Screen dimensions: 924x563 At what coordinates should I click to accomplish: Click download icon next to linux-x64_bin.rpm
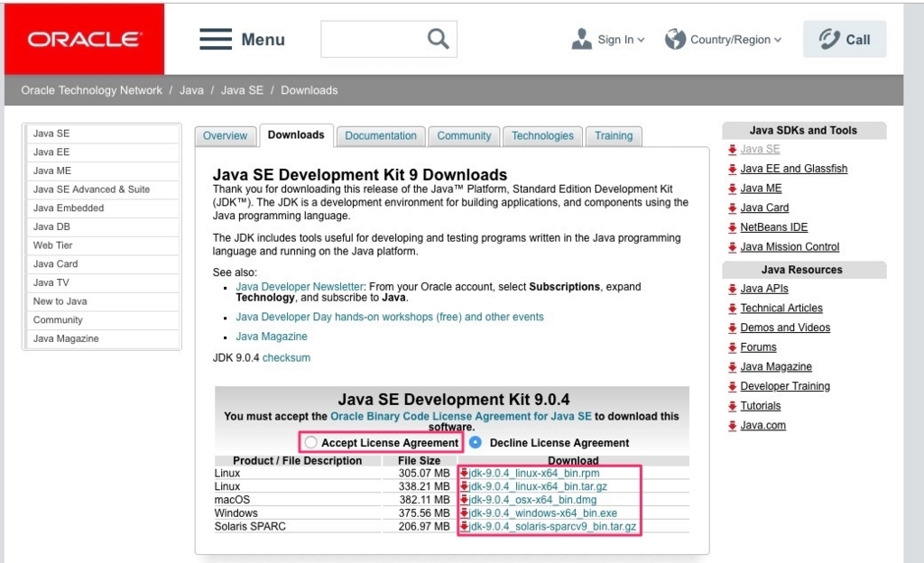[x=465, y=473]
